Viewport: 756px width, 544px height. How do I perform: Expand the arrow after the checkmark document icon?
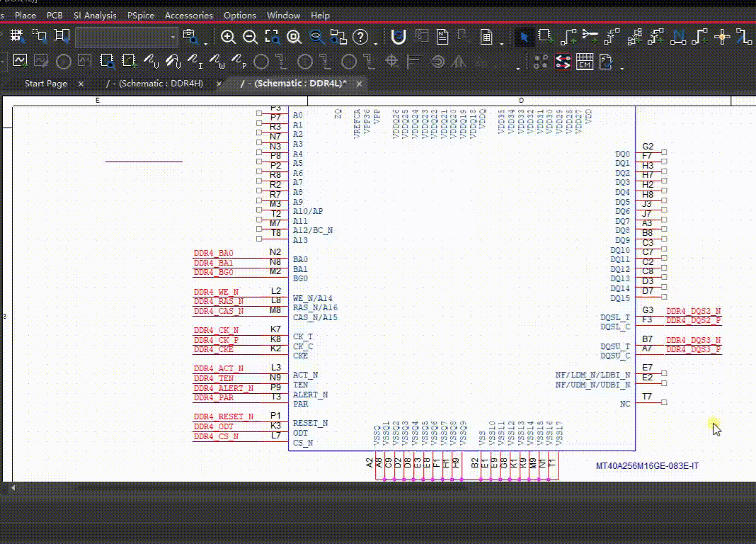(x=622, y=69)
